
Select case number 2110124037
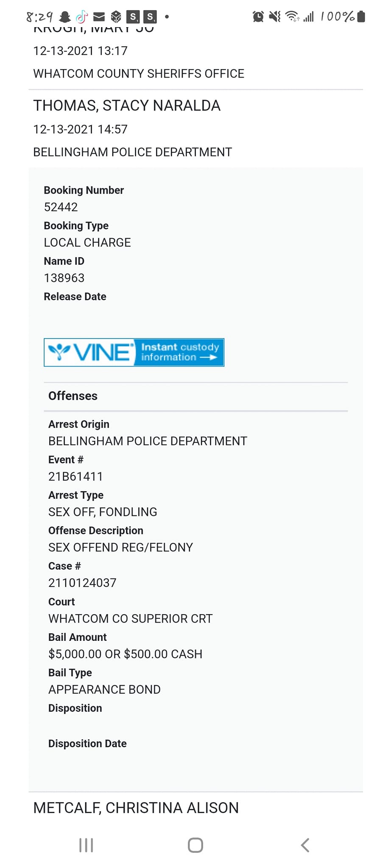[82, 583]
